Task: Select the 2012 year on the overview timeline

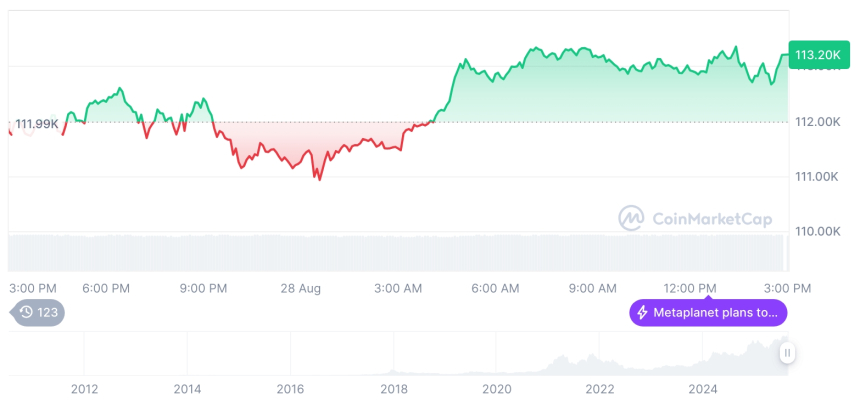Action: point(84,388)
